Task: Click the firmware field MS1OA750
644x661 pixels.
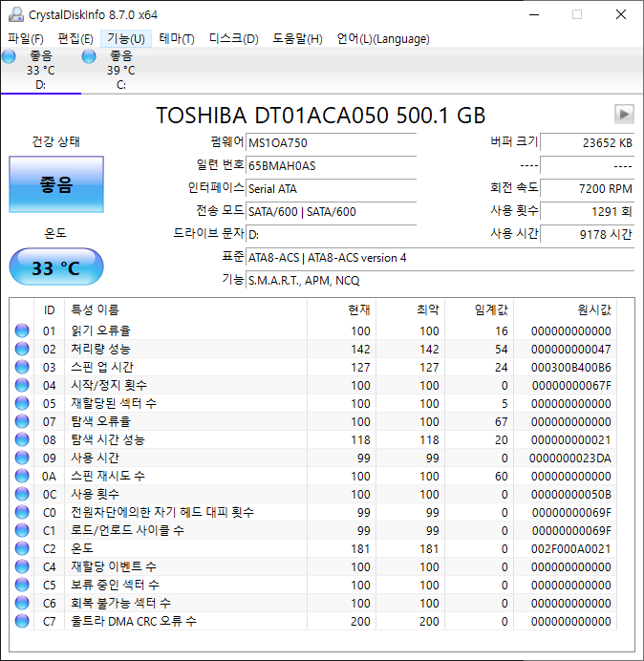Action: (331, 142)
